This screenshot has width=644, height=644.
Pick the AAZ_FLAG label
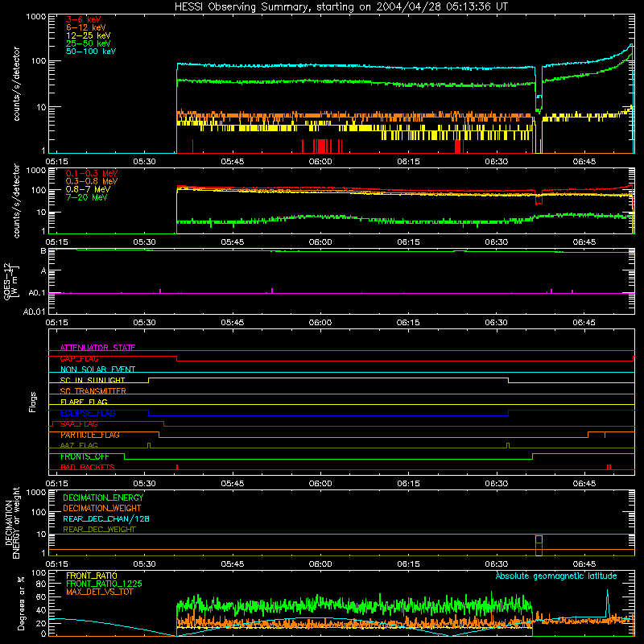tap(79, 445)
